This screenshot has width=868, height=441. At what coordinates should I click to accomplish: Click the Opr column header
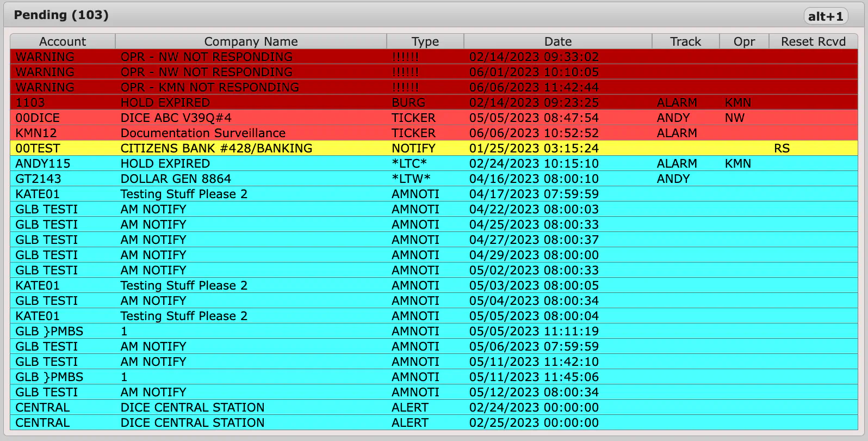coord(744,41)
